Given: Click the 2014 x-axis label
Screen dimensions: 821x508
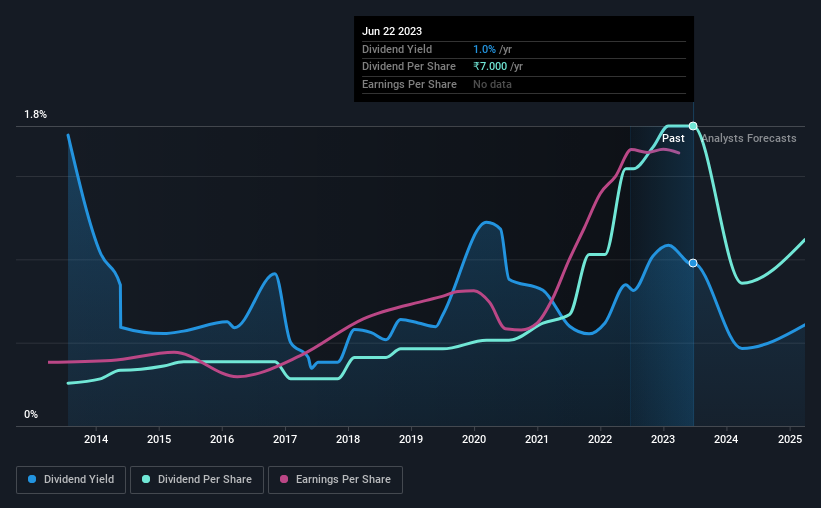Looking at the screenshot, I should point(96,439).
